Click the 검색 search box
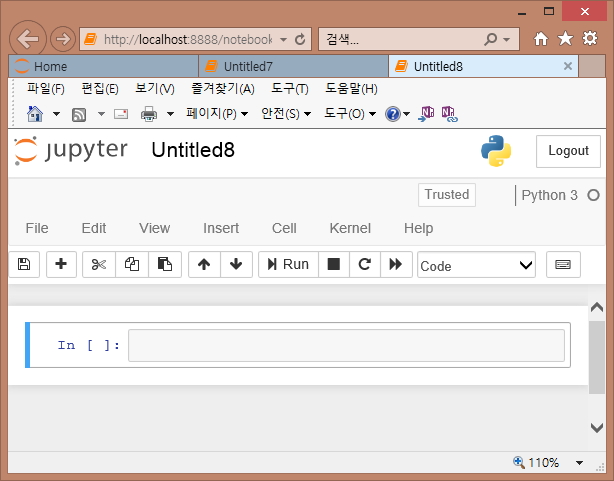The height and width of the screenshot is (481, 614). [x=401, y=39]
